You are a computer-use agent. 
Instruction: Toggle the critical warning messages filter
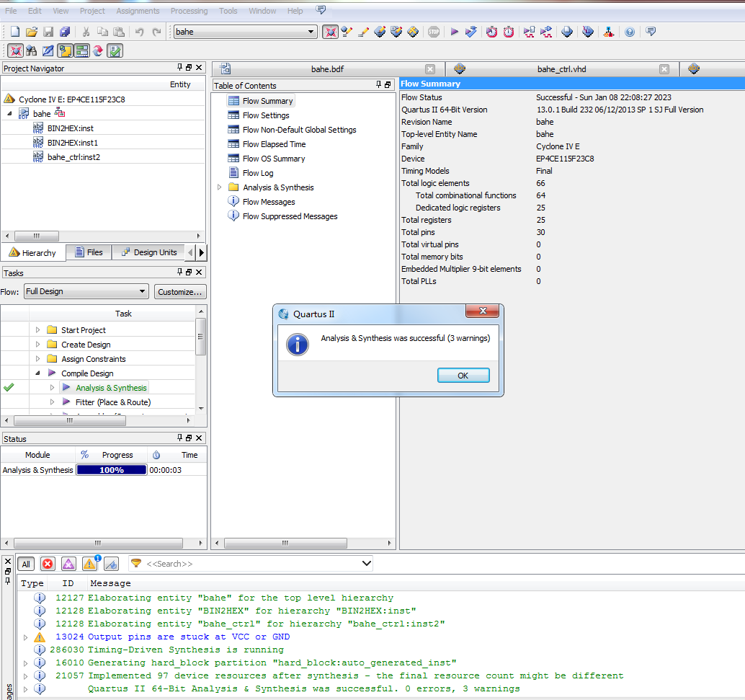coord(68,564)
